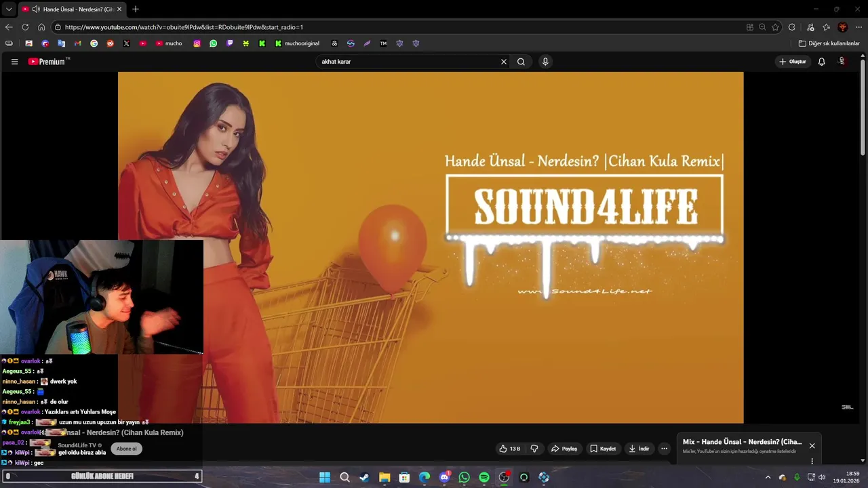Image resolution: width=868 pixels, height=488 pixels.
Task: Submit search with magnifier button
Action: (x=521, y=62)
